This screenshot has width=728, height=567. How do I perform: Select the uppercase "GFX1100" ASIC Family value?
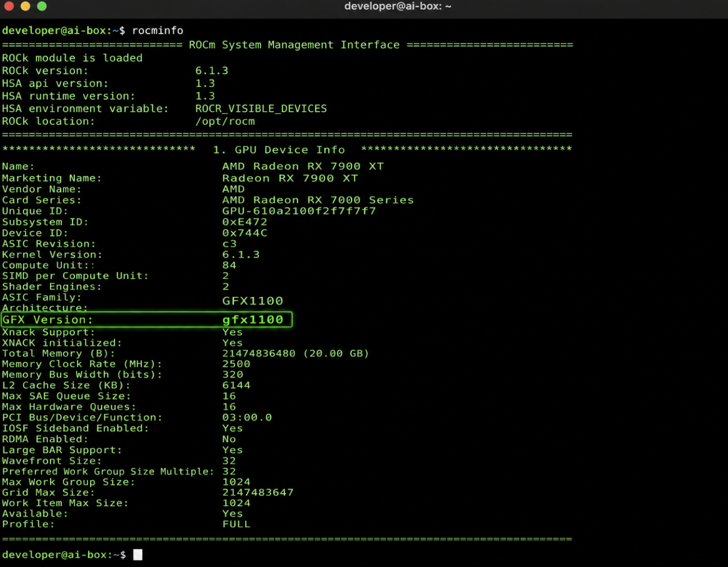(x=253, y=301)
